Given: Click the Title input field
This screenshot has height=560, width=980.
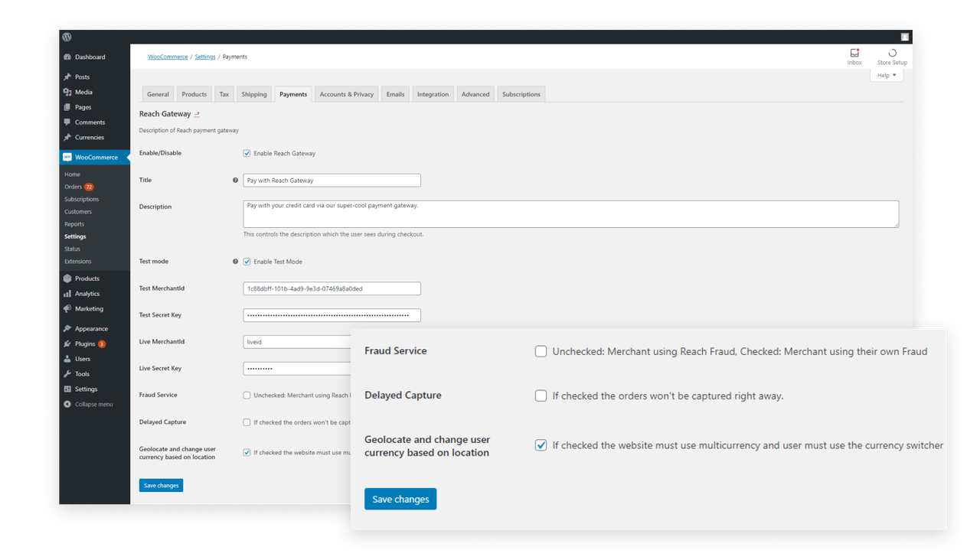Looking at the screenshot, I should [332, 181].
